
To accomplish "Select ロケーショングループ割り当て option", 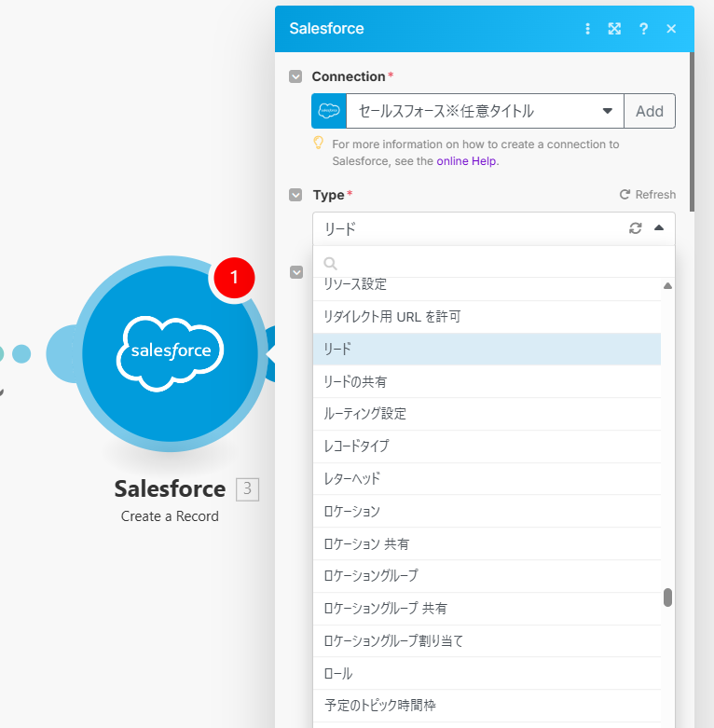I will (x=487, y=641).
